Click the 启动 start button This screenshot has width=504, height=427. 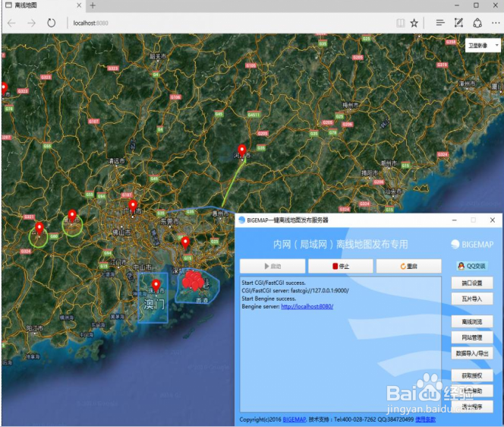(272, 266)
